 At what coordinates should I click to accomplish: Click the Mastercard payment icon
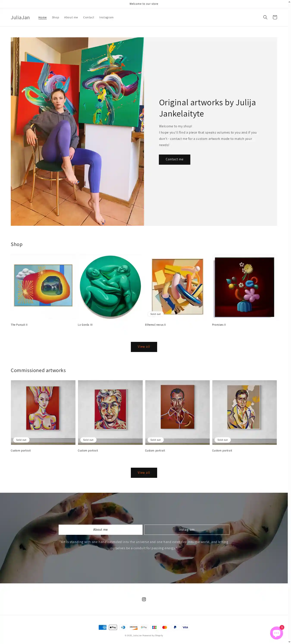click(165, 627)
